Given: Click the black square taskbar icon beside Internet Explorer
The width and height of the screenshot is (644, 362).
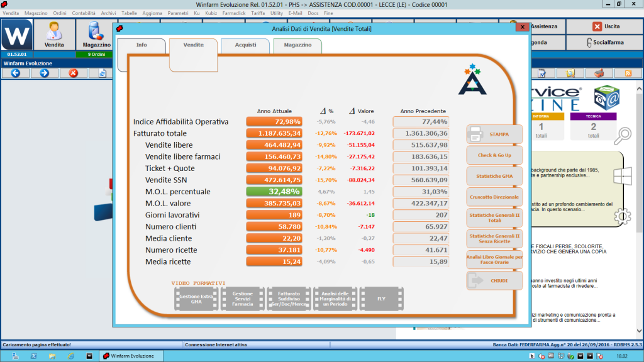Looking at the screenshot, I should click(x=89, y=356).
